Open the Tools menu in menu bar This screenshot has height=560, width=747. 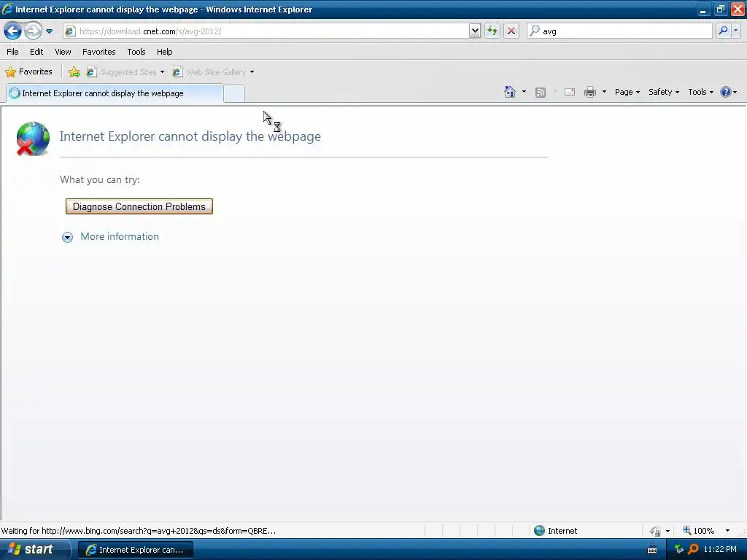[x=136, y=52]
